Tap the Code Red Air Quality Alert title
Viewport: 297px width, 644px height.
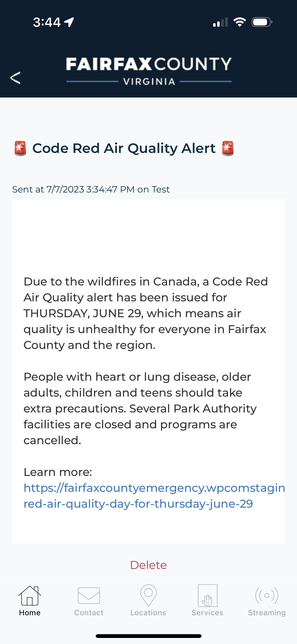[x=124, y=148]
